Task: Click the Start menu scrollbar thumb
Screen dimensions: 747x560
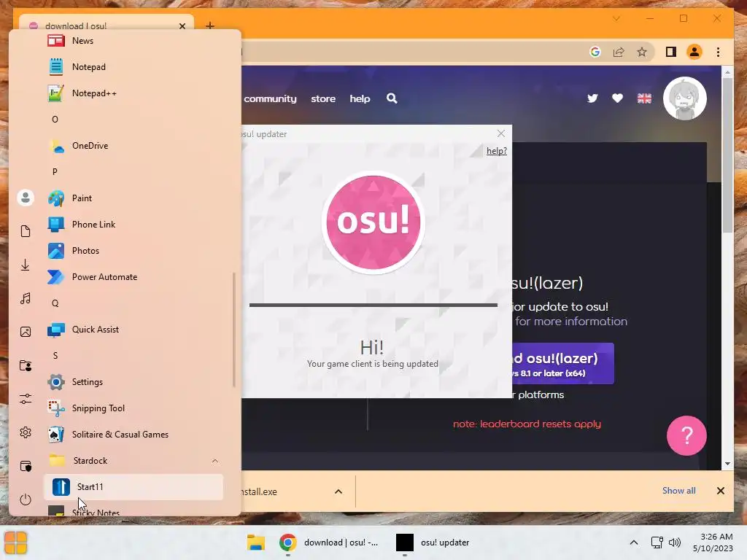Action: (234, 330)
